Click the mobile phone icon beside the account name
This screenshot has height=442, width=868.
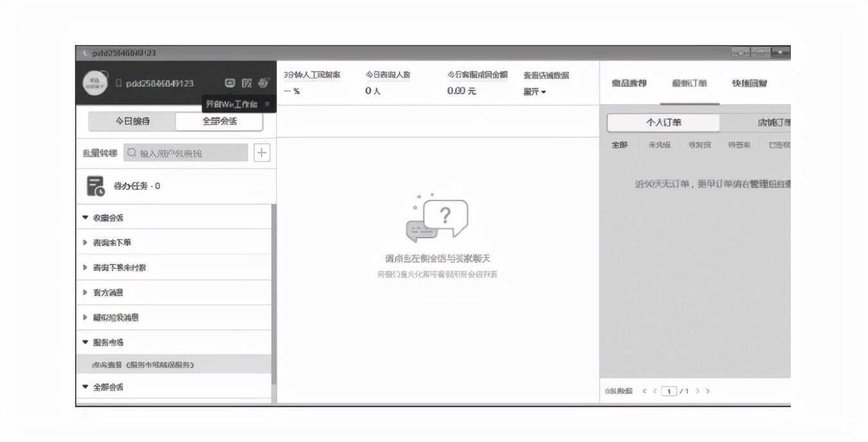pos(118,82)
